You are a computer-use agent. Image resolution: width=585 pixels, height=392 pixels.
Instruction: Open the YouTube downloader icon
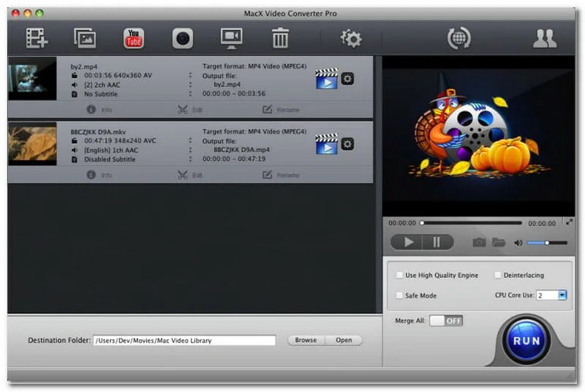pos(134,38)
